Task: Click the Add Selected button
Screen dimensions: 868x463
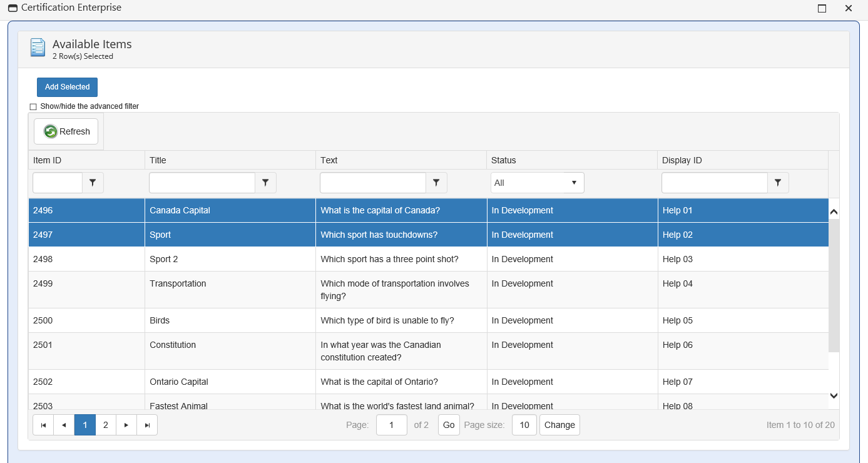Action: [x=67, y=87]
